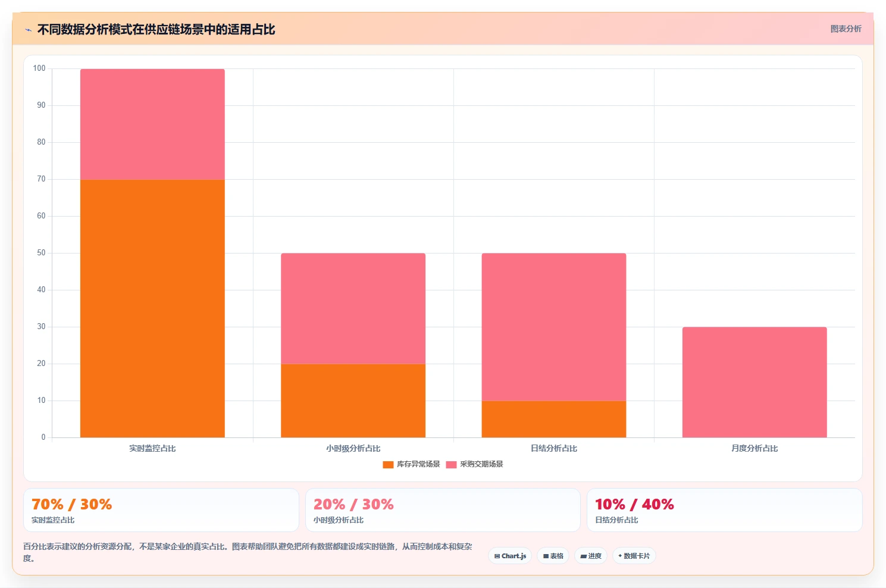
Task: Click the y-axis value 40
Action: click(41, 290)
